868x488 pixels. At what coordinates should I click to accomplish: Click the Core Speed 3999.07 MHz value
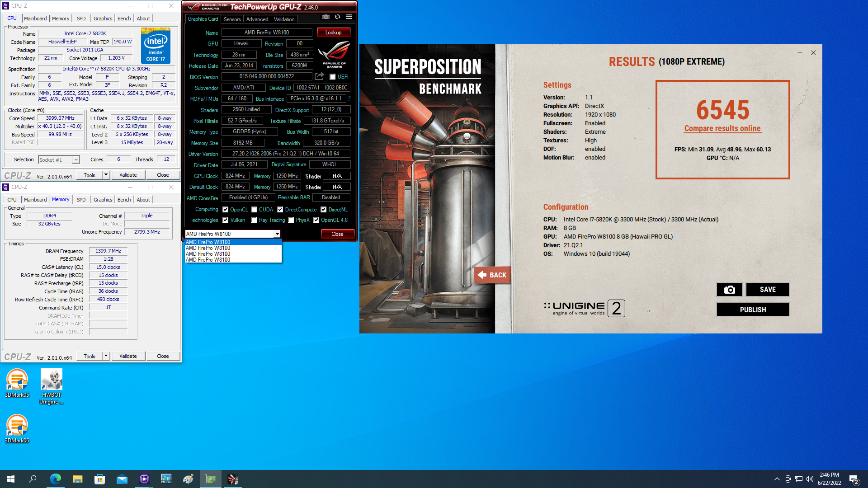[60, 118]
